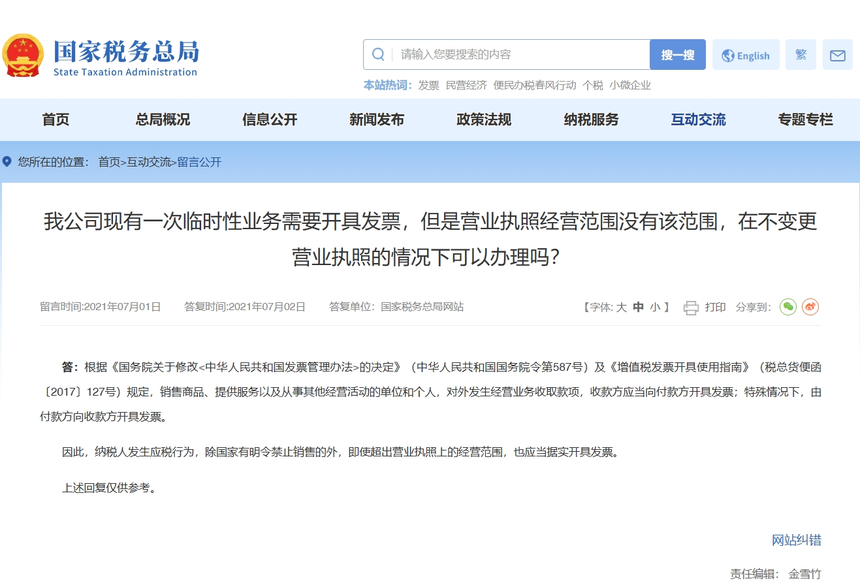Click the 答复单位: 国家税务总局网站 text
Image resolution: width=860 pixels, height=585 pixels.
[x=397, y=306]
